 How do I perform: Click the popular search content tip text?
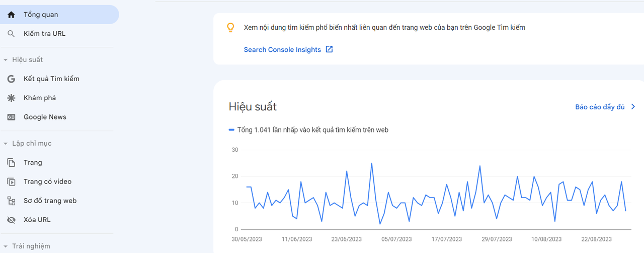pos(384,28)
